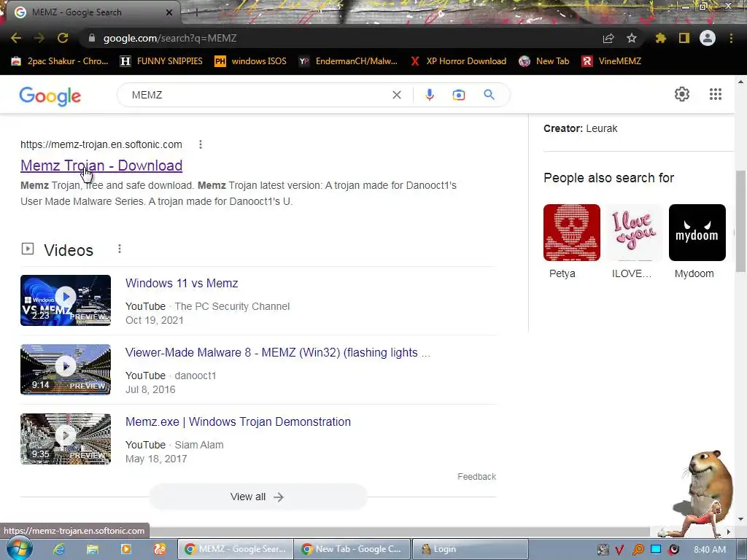This screenshot has width=747, height=560.
Task: Open the VineMEMZ bookmark
Action: point(611,61)
